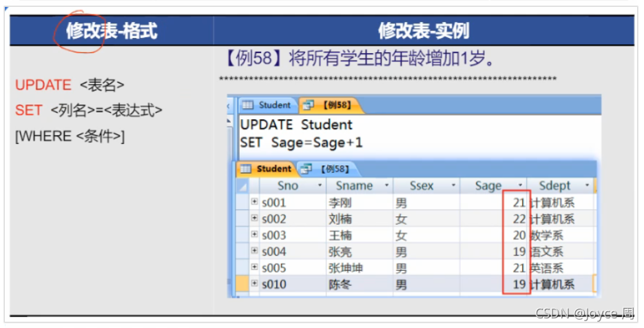Expand the s002 record subdatasheet
This screenshot has height=328, width=644.
click(x=254, y=218)
